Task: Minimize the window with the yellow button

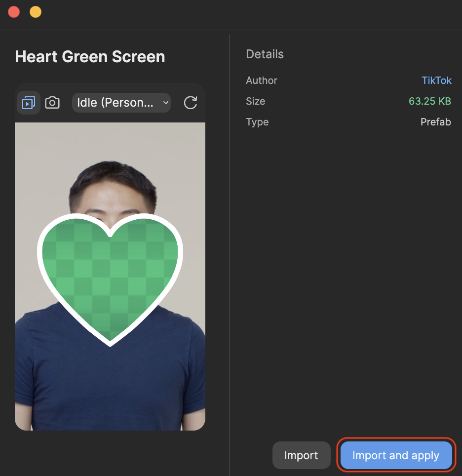Action: pos(36,12)
